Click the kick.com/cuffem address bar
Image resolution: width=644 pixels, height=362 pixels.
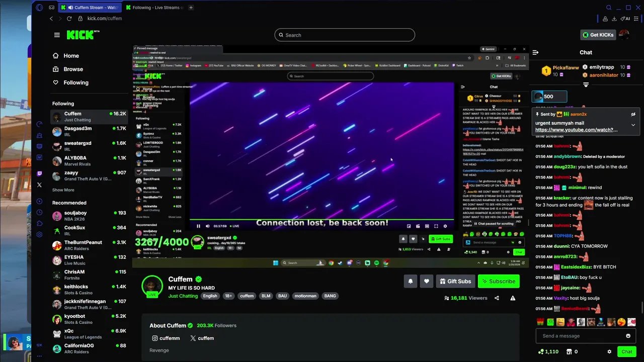tap(105, 19)
